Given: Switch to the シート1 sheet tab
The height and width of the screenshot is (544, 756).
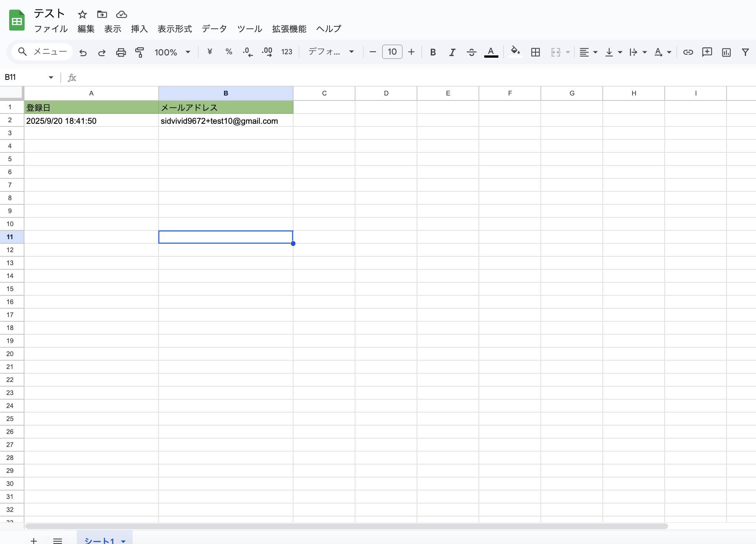Looking at the screenshot, I should [99, 539].
